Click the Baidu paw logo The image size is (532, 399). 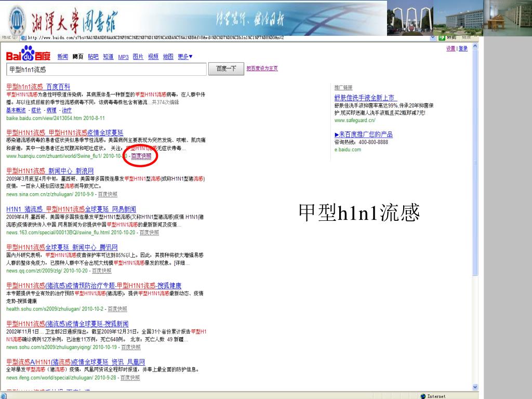(28, 54)
